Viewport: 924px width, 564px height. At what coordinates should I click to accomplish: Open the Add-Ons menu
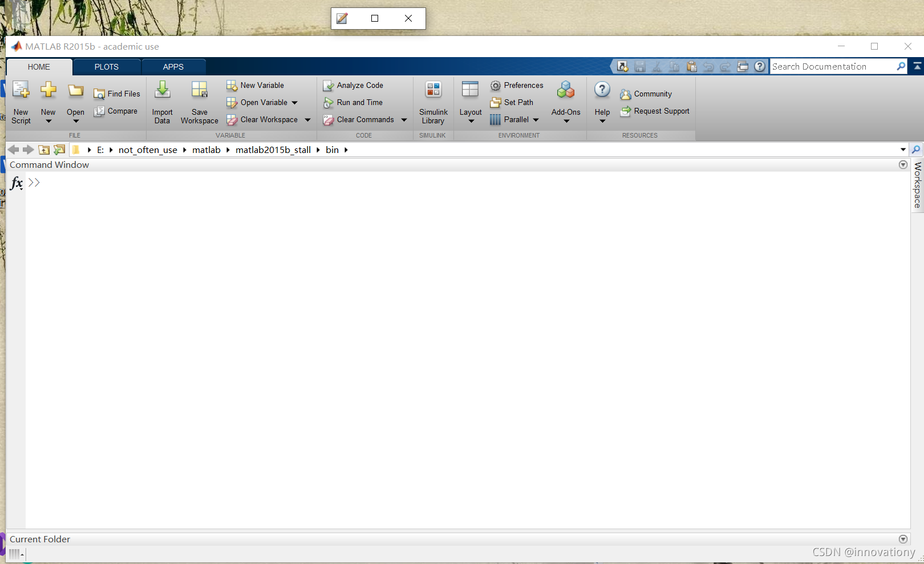(566, 102)
